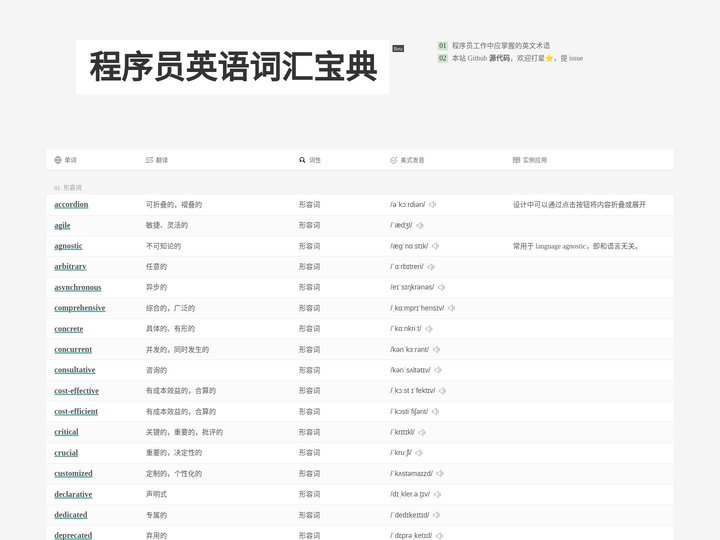Viewport: 720px width, 540px height.
Task: Play pronunciation audio for agile
Action: pyautogui.click(x=420, y=225)
